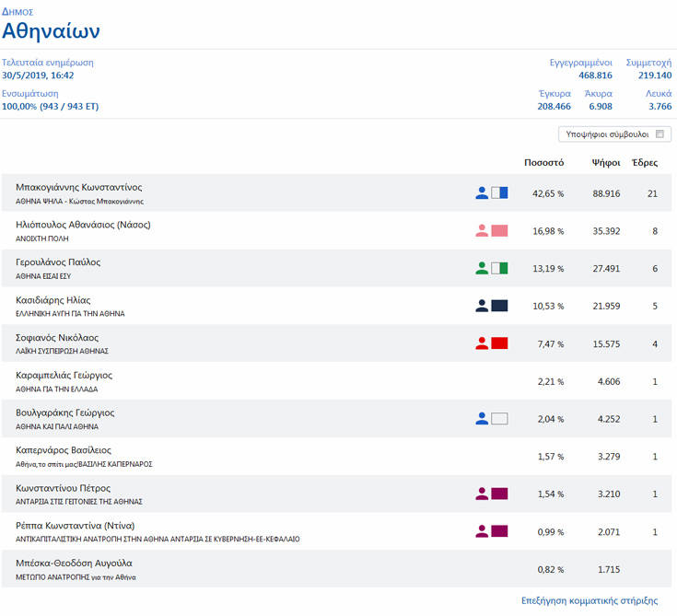677x616 pixels.
Task: Click the Δήμος breadcrumb link at the top
Action: click(x=18, y=12)
